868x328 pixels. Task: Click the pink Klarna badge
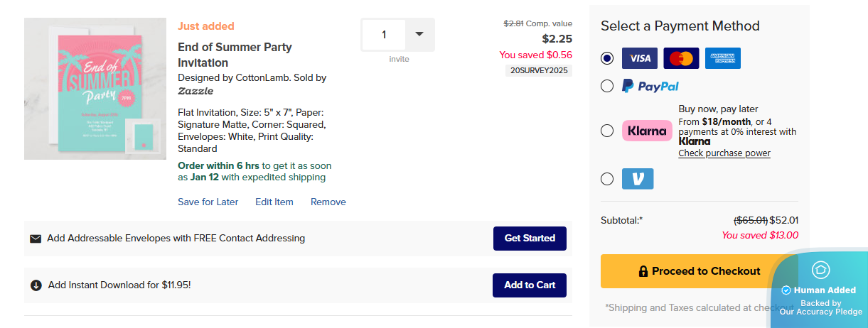647,131
